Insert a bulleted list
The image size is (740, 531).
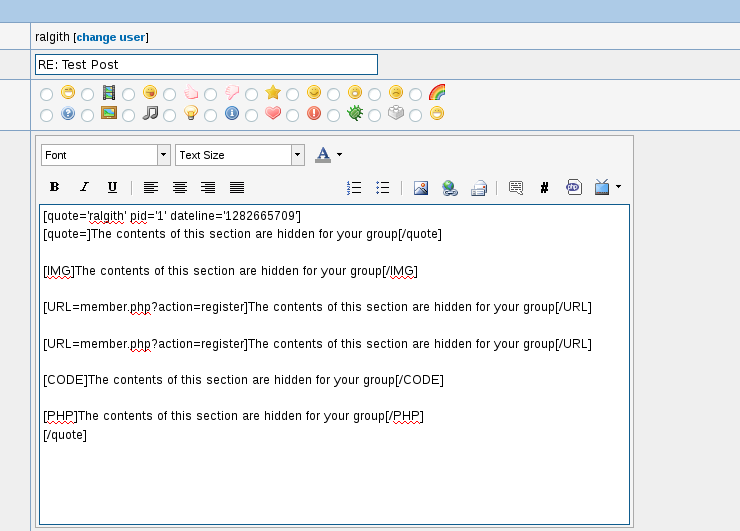382,187
